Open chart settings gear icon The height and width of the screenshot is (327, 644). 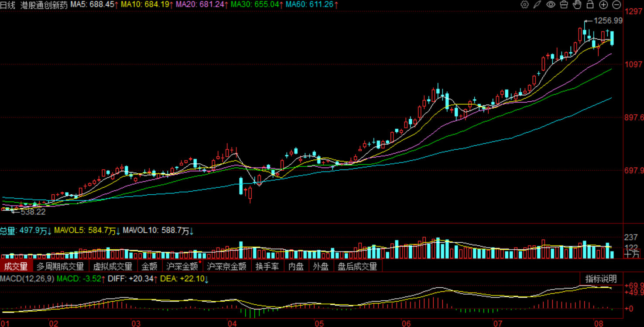(525, 5)
